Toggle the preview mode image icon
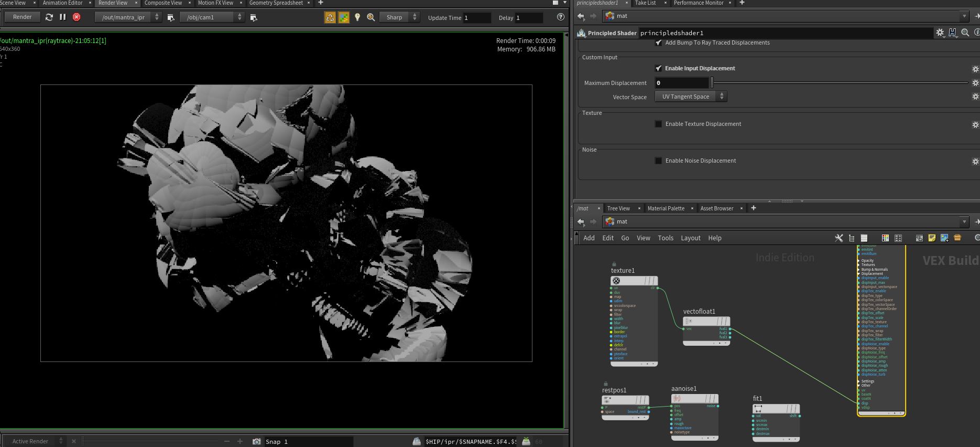Screen dimensions: 980x447 [344, 17]
